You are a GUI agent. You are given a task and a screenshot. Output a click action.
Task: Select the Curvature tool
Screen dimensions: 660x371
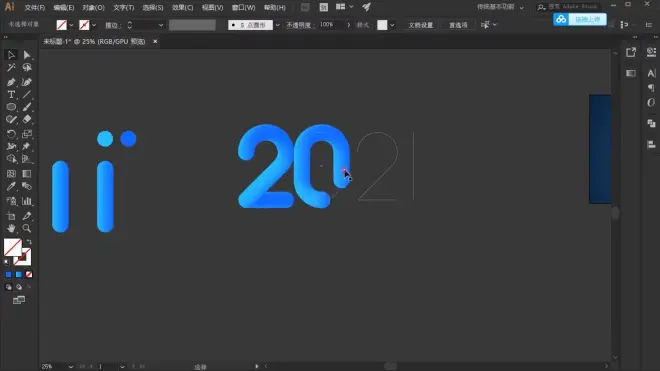click(x=27, y=82)
